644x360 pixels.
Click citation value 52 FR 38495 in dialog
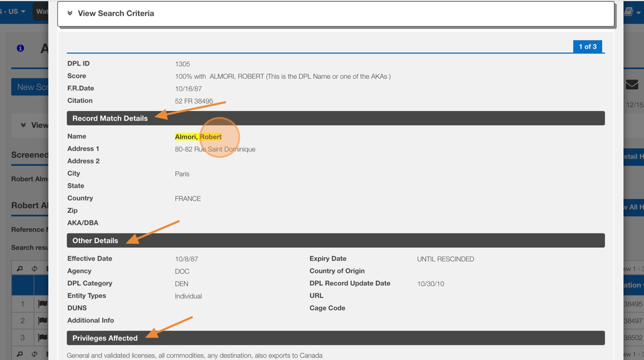click(x=194, y=101)
